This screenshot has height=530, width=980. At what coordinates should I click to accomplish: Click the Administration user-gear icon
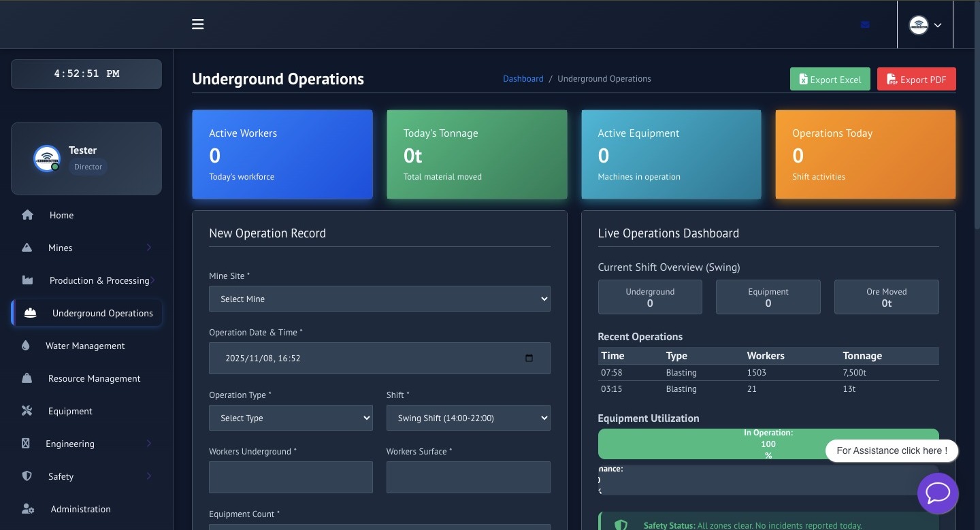[28, 509]
